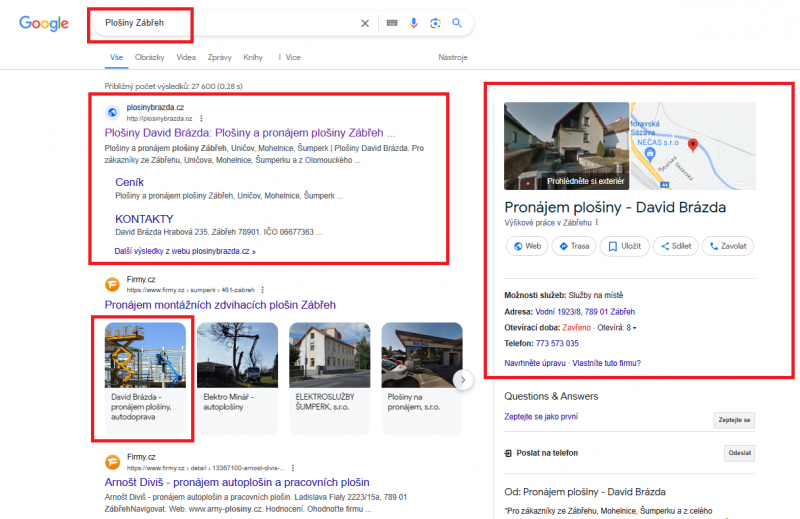The height and width of the screenshot is (519, 800).
Task: Switch to the Obrázky tab
Action: [149, 57]
